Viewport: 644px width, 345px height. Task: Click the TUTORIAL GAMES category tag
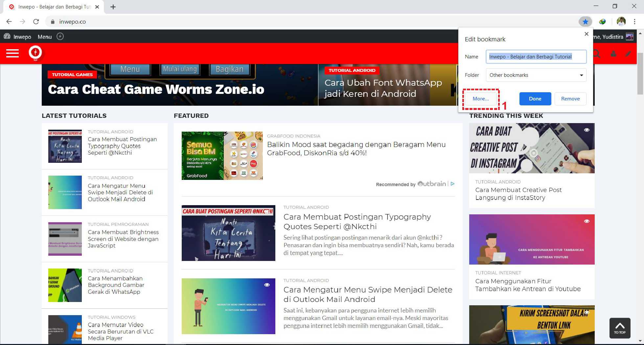point(72,75)
